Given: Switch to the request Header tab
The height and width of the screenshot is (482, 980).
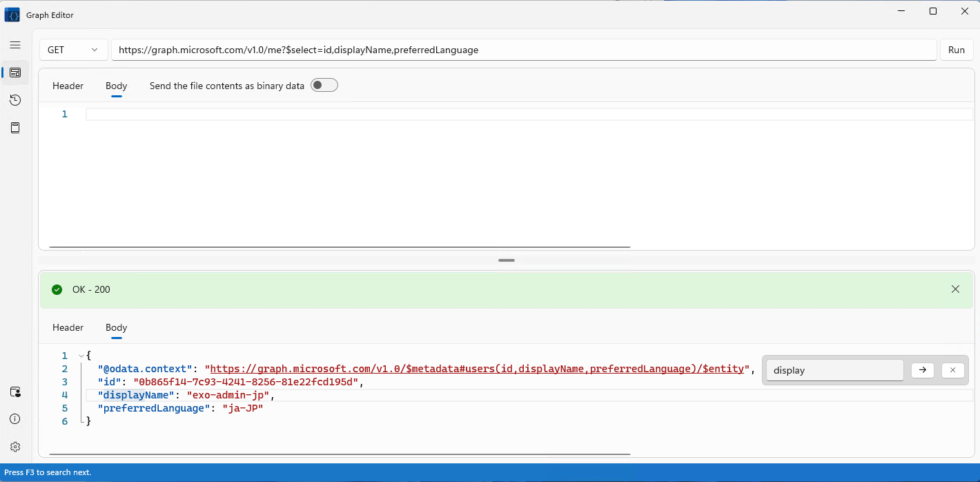Looking at the screenshot, I should coord(68,86).
